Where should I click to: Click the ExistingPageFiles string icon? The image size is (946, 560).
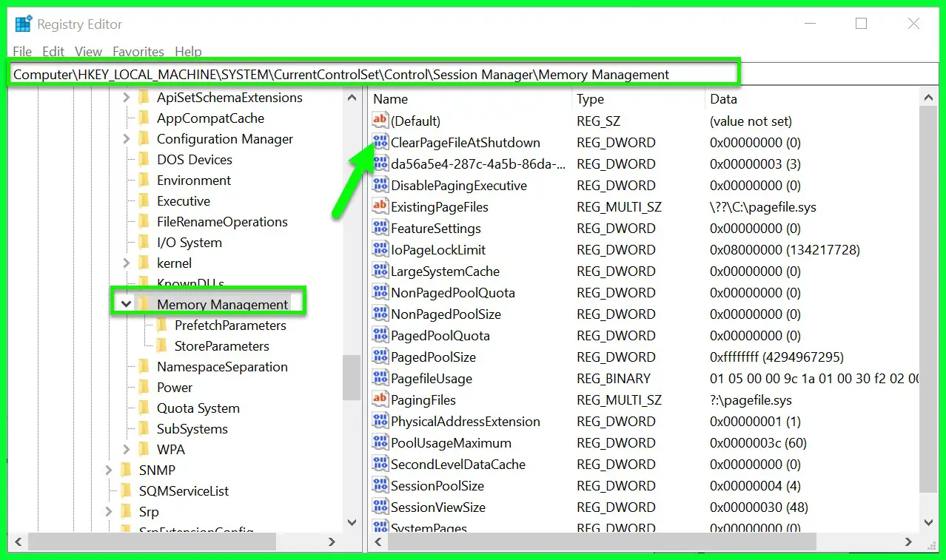pos(380,207)
